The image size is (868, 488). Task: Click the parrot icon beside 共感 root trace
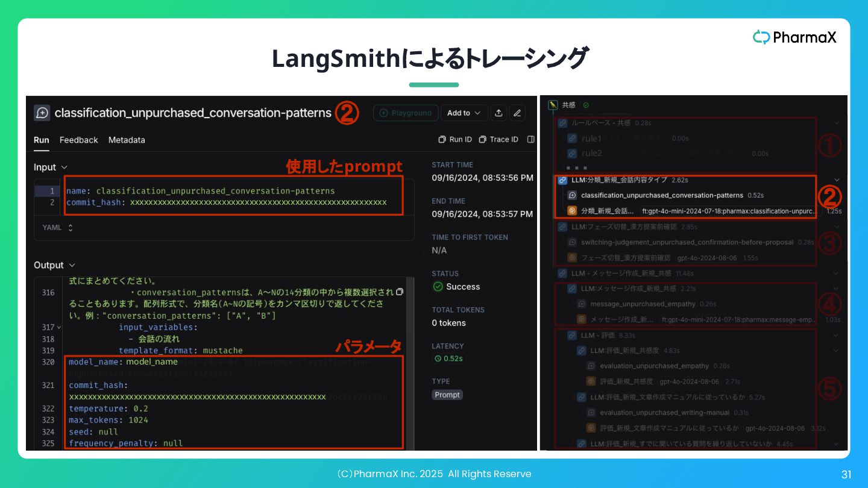pos(553,105)
